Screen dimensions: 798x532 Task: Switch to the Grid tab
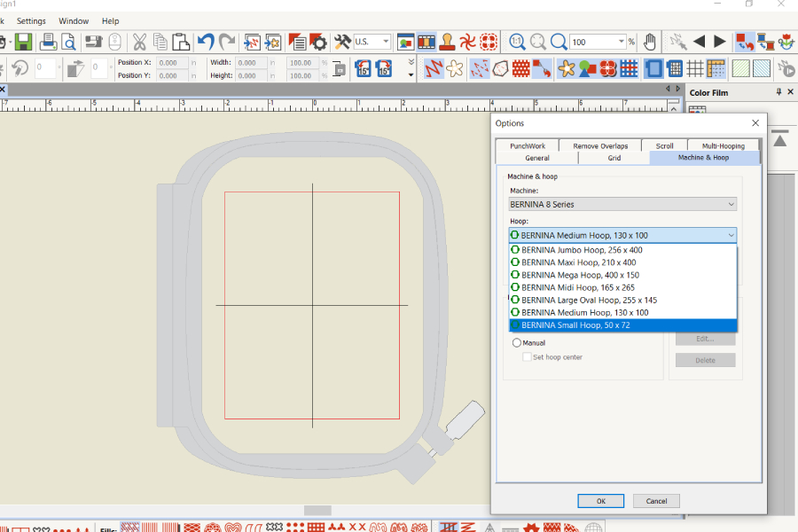point(614,158)
